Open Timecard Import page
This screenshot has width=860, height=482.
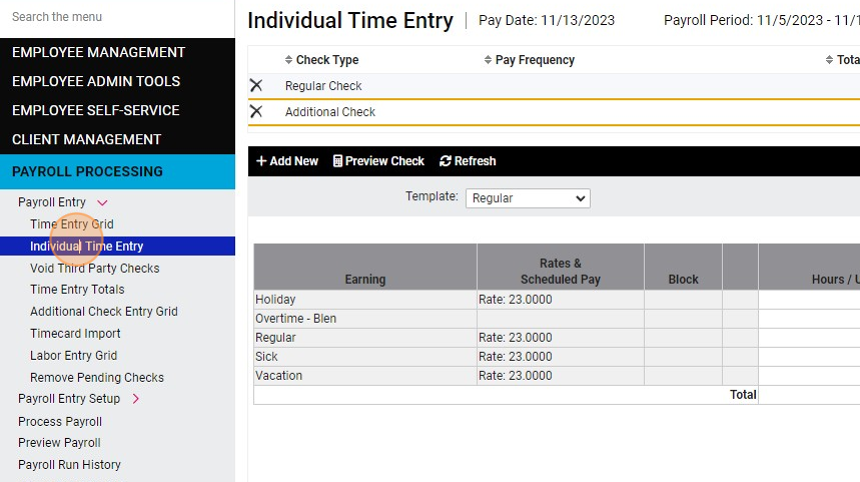point(75,333)
